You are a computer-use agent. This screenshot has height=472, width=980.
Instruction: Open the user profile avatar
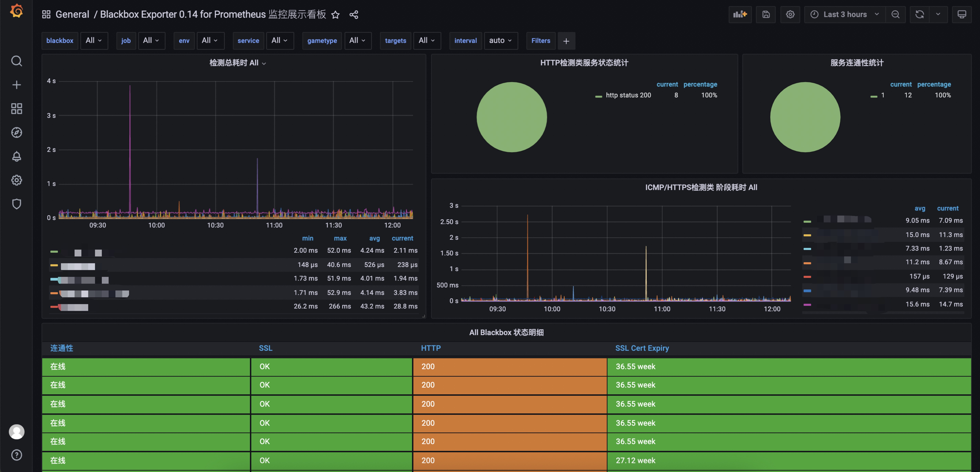16,432
